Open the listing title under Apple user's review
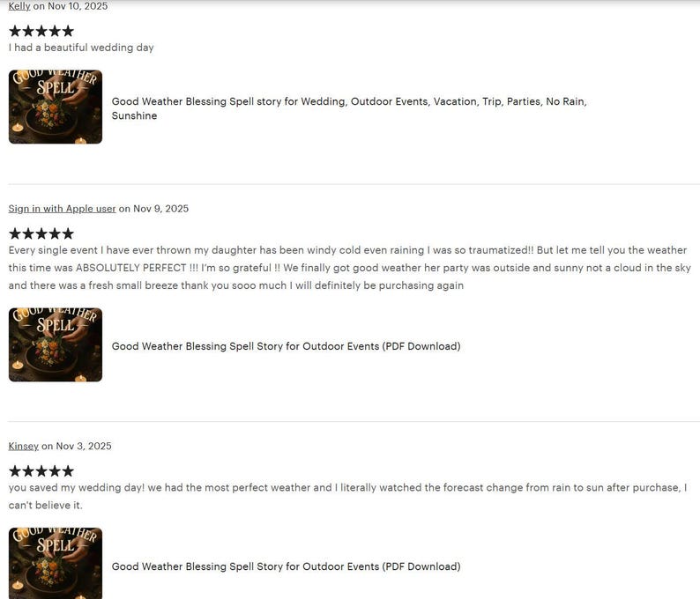 click(286, 346)
